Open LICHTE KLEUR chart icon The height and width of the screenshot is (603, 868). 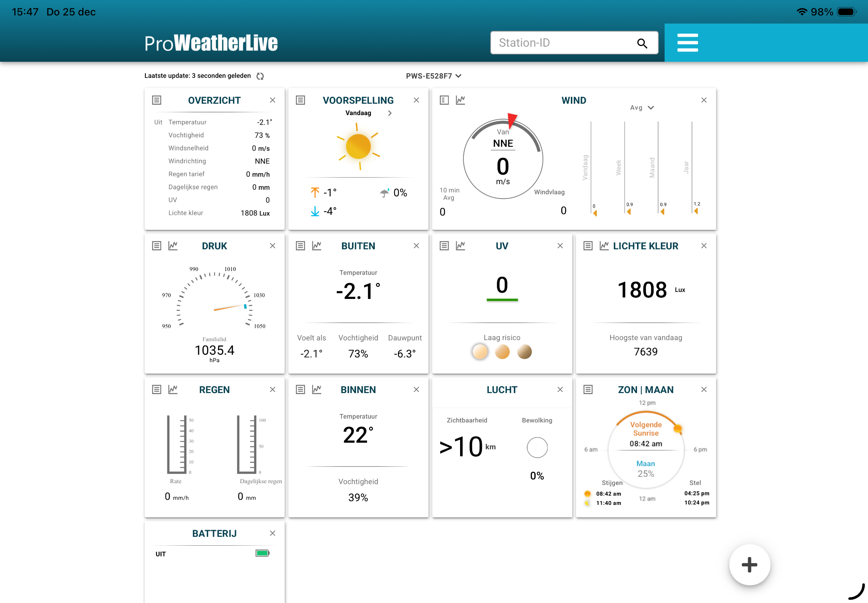[x=604, y=246]
